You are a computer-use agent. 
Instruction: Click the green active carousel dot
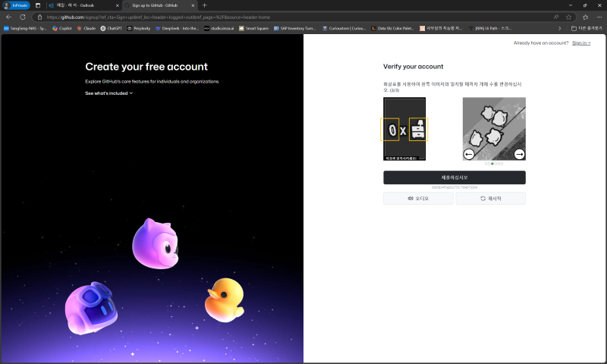tap(492, 164)
